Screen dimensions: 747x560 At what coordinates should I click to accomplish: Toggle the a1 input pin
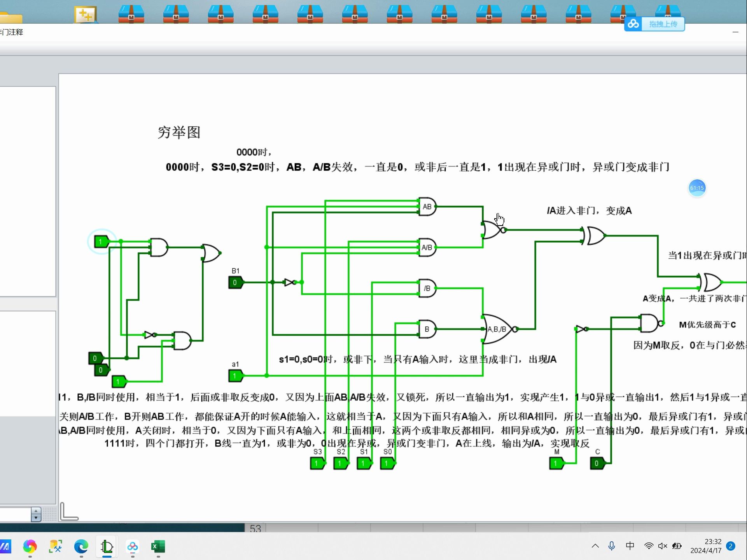[236, 376]
